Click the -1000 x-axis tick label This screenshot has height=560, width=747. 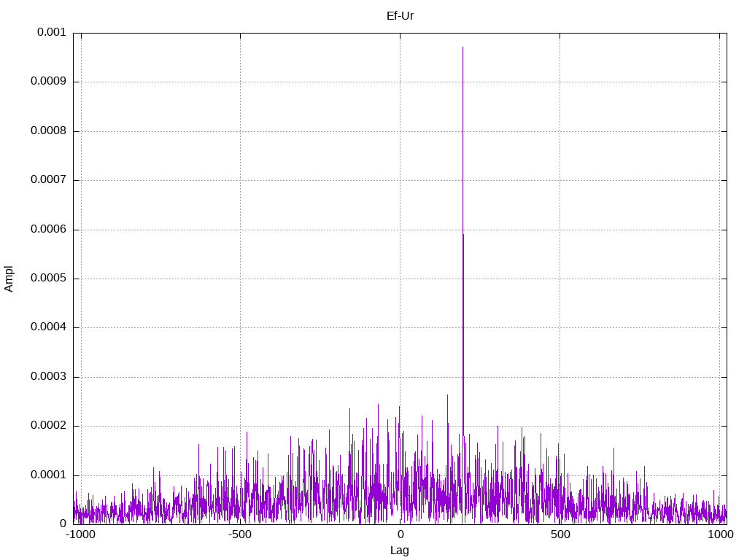tap(80, 535)
